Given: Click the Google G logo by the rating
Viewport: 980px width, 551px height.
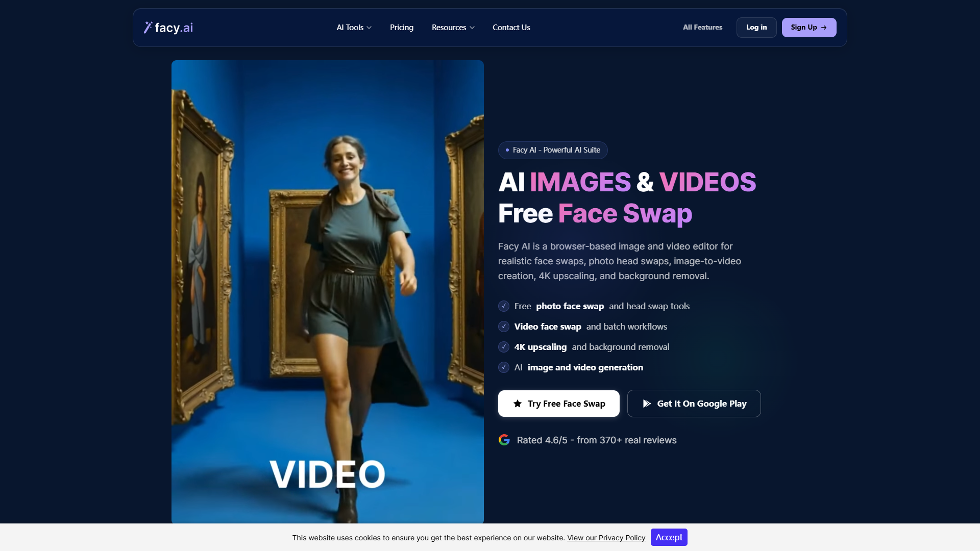Looking at the screenshot, I should [x=504, y=440].
